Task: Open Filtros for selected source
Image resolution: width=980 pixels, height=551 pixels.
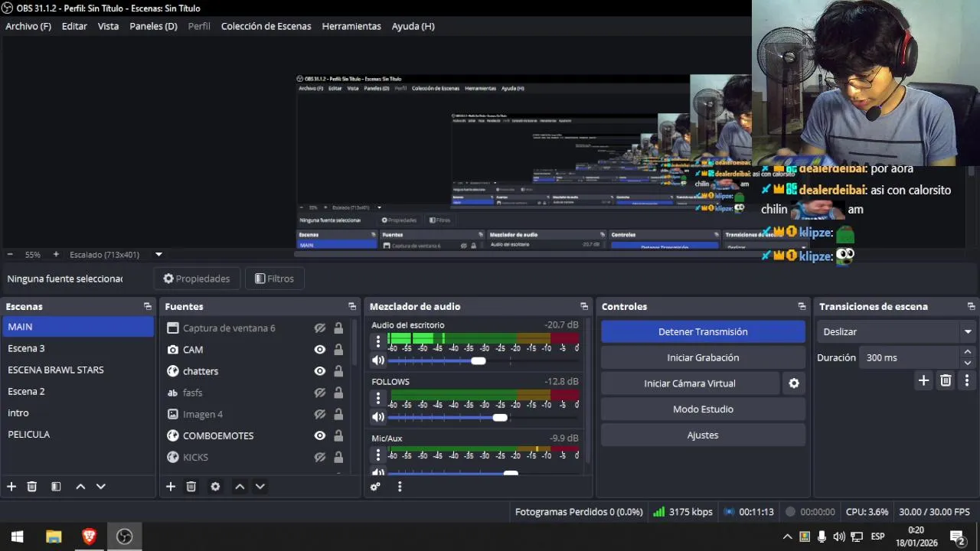Action: click(274, 279)
